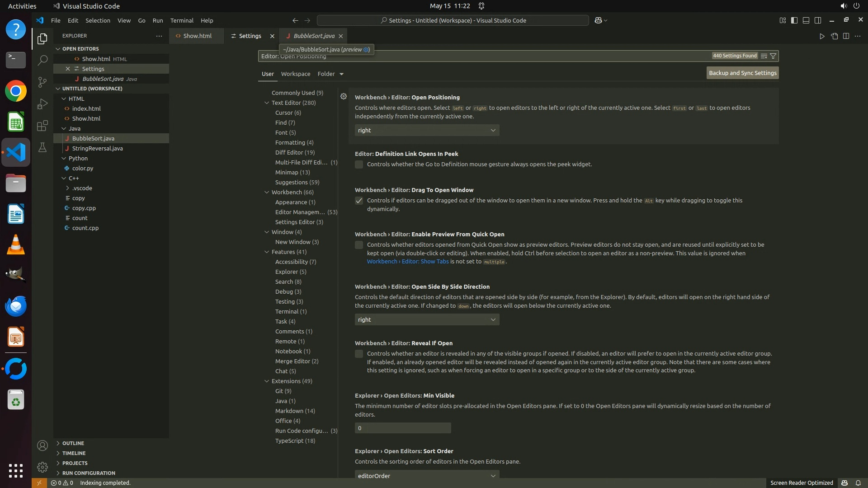
Task: Open the Source Control view
Action: [42, 82]
